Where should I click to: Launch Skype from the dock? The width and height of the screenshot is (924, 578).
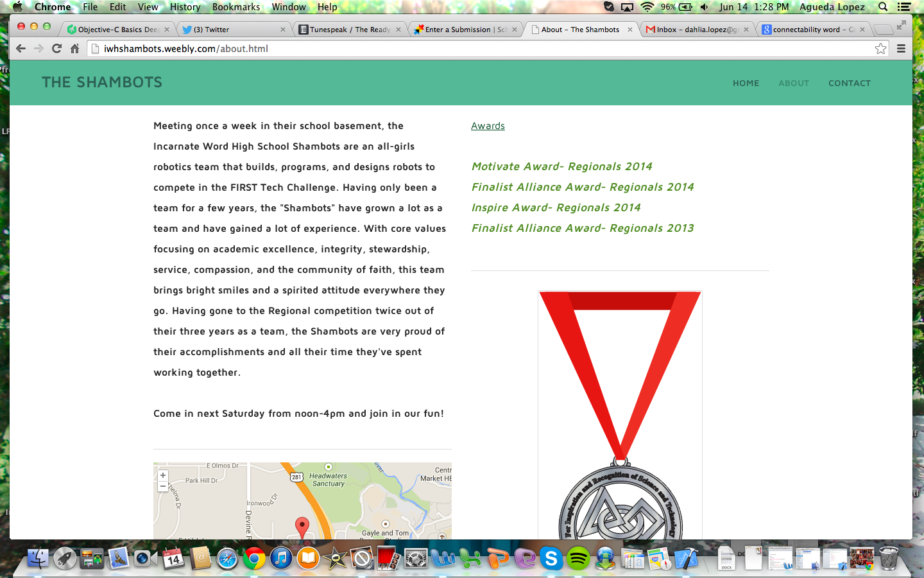pos(551,558)
